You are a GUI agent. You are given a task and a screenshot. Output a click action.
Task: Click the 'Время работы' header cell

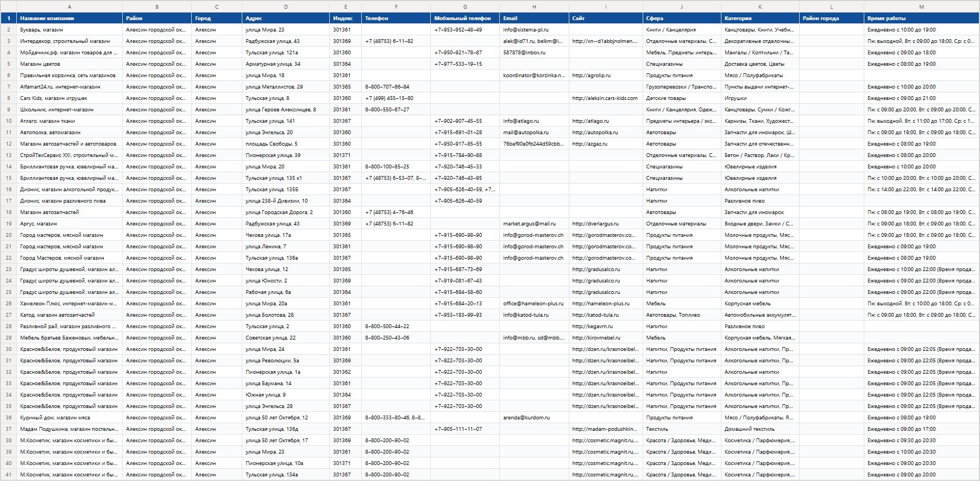(x=921, y=18)
